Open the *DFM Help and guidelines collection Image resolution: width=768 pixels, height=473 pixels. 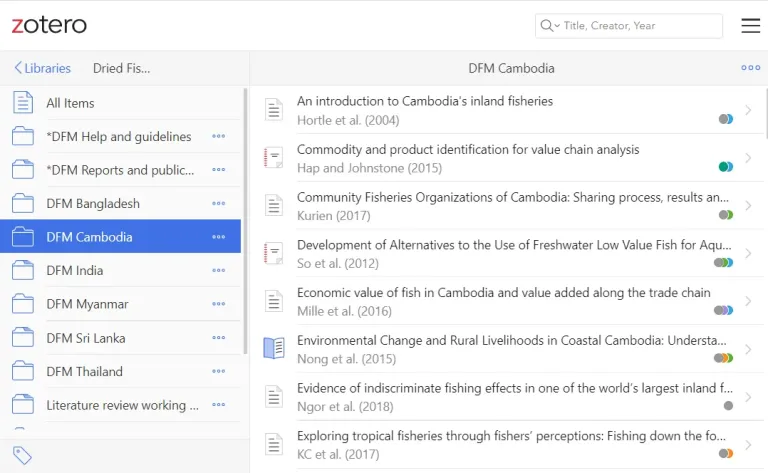point(118,137)
